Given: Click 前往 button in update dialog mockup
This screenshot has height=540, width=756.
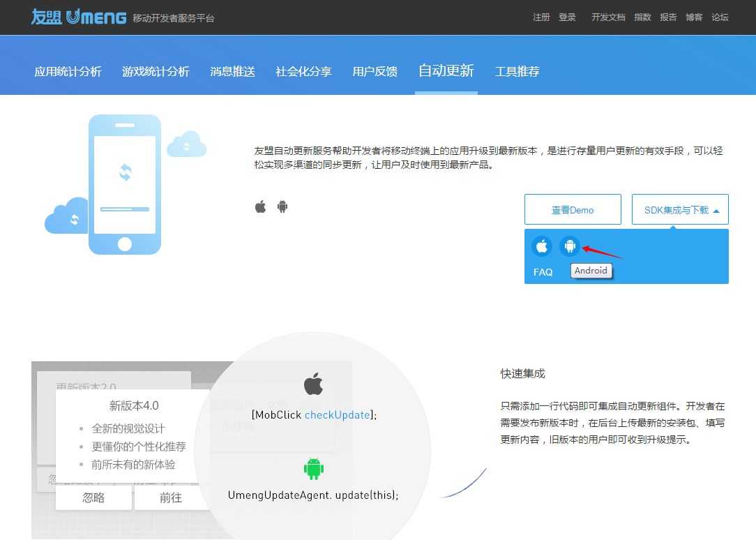Looking at the screenshot, I should 171,497.
